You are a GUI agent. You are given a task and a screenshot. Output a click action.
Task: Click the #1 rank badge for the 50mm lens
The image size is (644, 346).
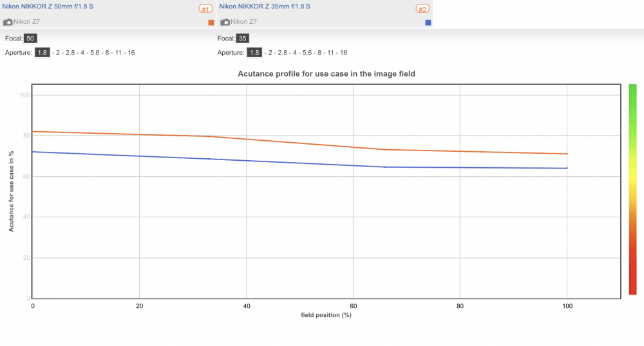tap(205, 8)
